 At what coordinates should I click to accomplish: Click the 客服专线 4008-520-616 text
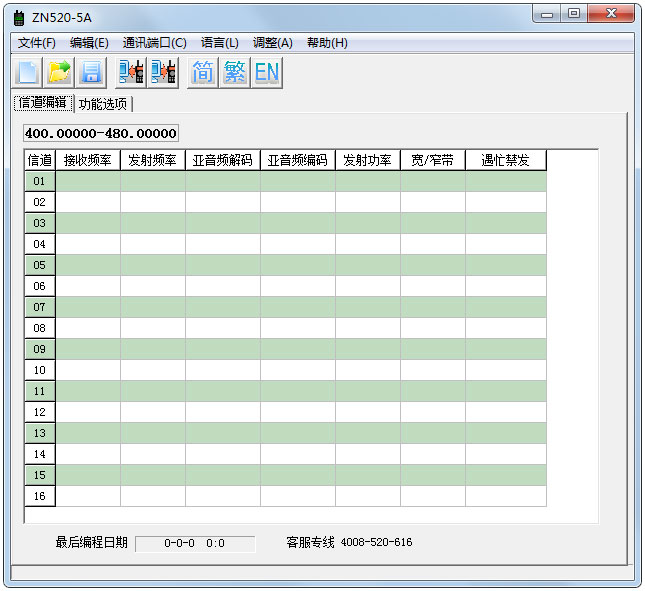(x=349, y=542)
